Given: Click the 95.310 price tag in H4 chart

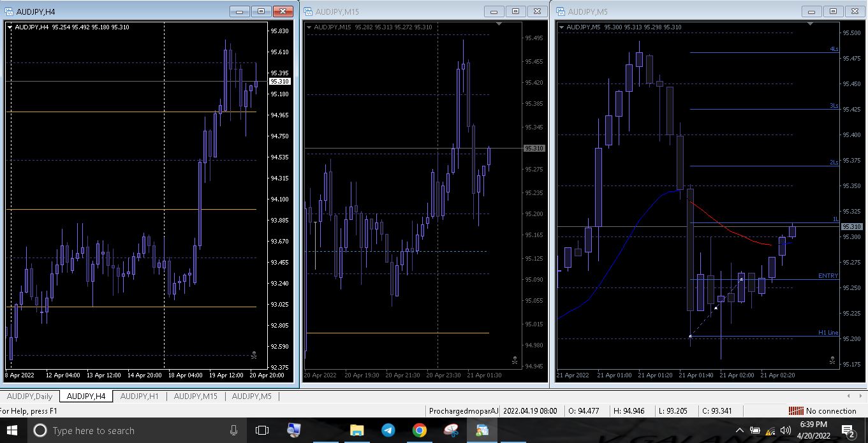Looking at the screenshot, I should pos(279,82).
